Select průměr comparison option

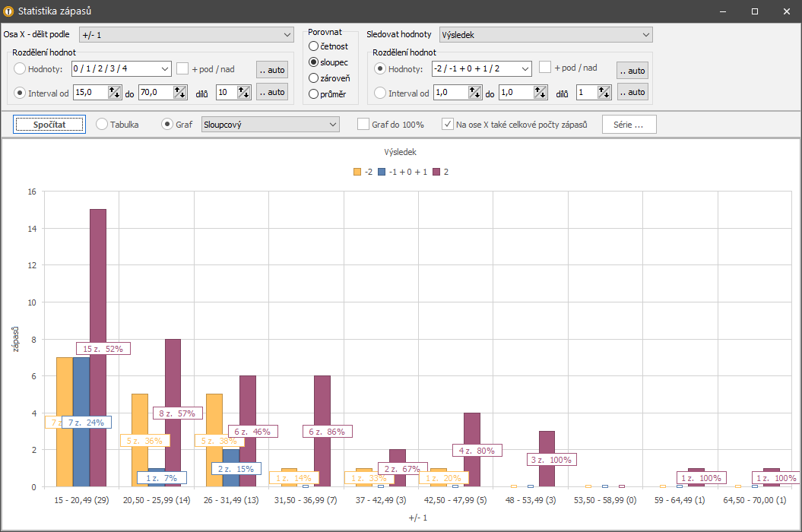point(314,94)
